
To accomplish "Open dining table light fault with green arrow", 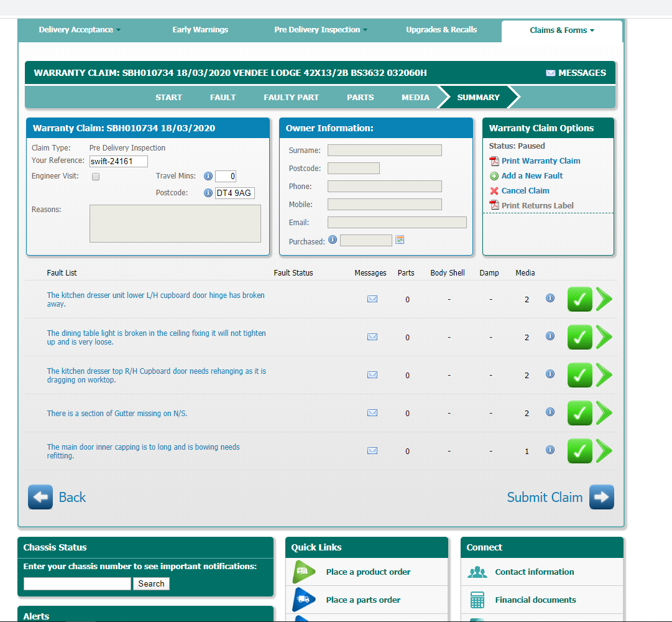I will click(604, 337).
